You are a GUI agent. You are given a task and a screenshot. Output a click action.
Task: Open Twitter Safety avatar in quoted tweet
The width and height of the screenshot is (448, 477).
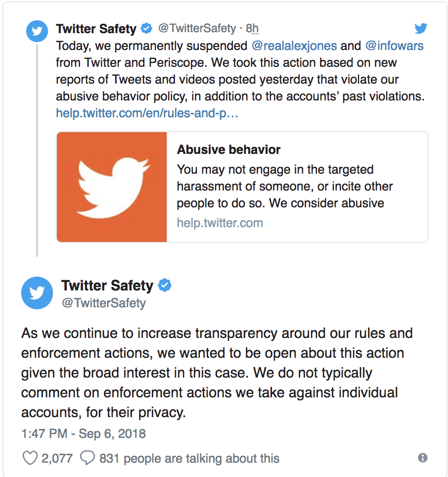coord(37,31)
